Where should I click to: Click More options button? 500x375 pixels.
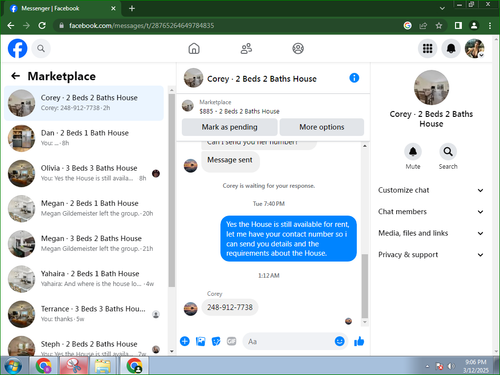point(322,127)
